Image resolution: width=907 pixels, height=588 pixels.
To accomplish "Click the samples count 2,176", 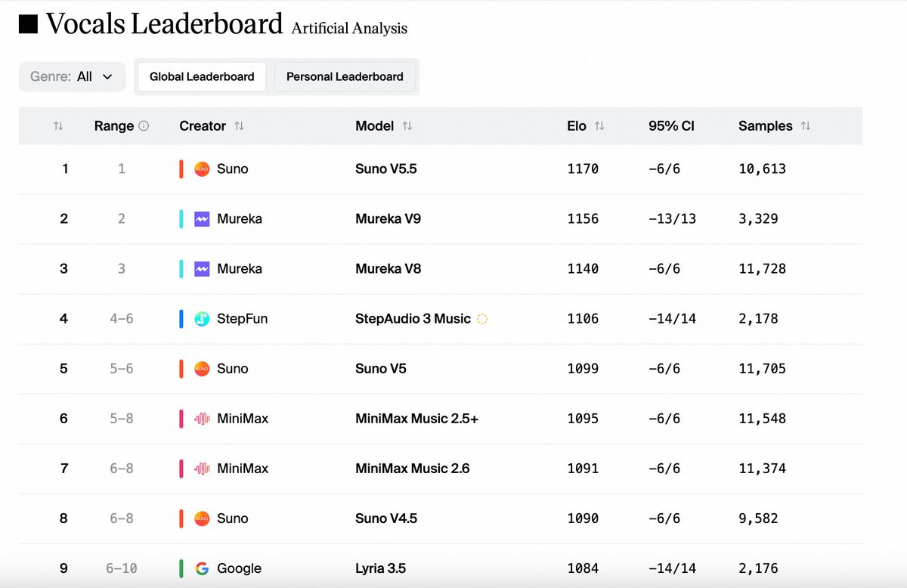I will click(x=758, y=568).
